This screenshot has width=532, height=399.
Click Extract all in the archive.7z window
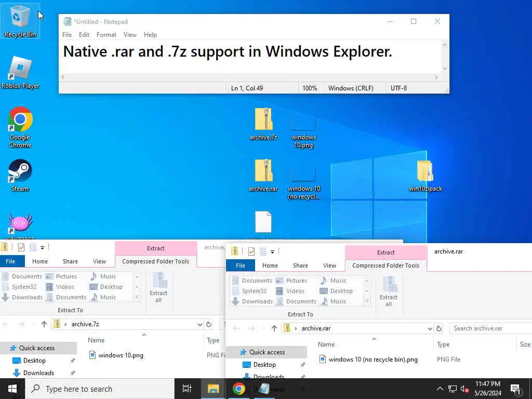pyautogui.click(x=158, y=288)
